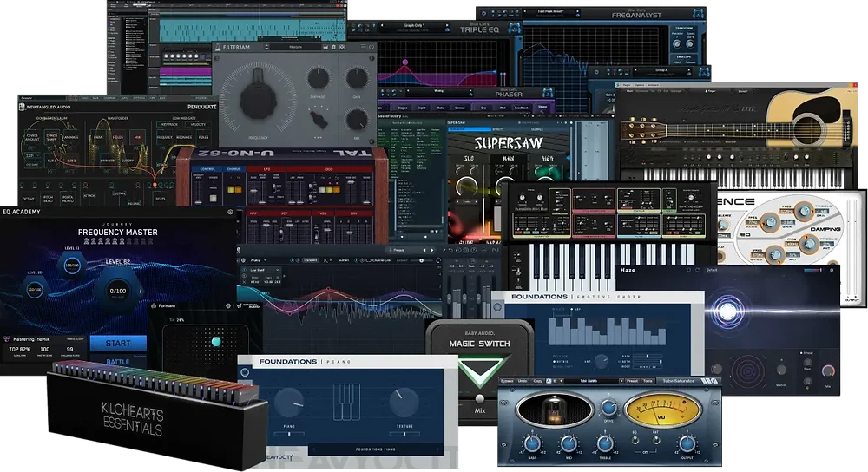Viewport: 868px width, 472px height.
Task: Click the magenta peak node on Triple EQ graph
Action: coord(405,62)
